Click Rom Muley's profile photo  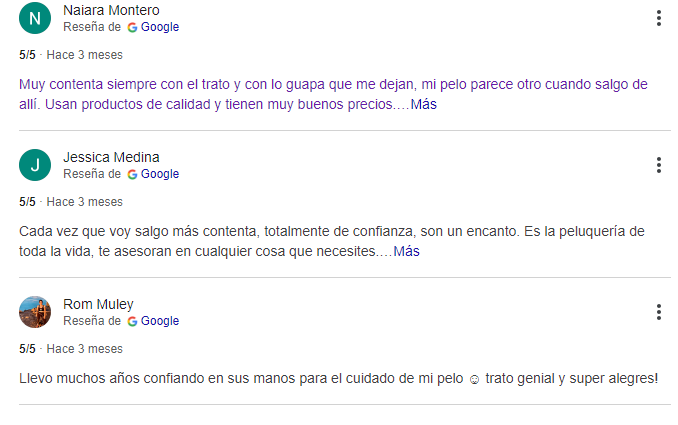(35, 312)
